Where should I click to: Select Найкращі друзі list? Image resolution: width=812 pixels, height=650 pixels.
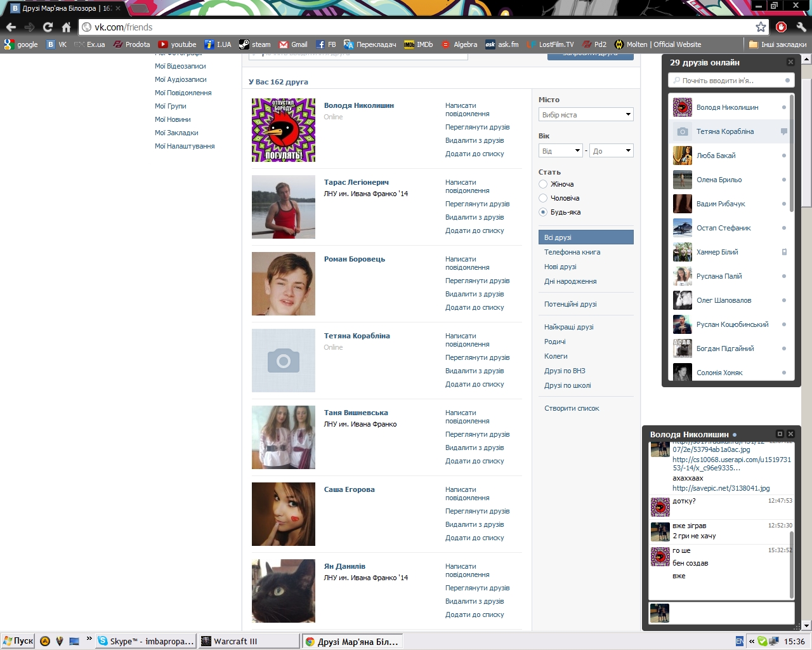(569, 327)
